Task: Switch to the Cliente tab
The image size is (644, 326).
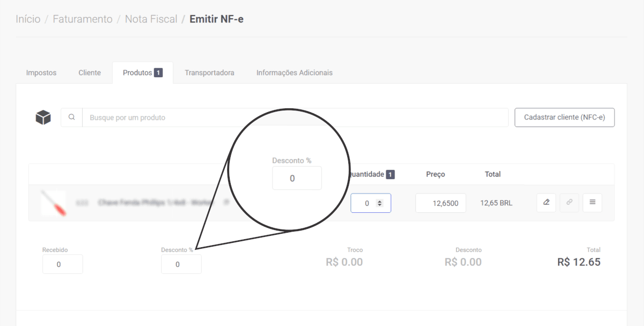Action: click(90, 73)
